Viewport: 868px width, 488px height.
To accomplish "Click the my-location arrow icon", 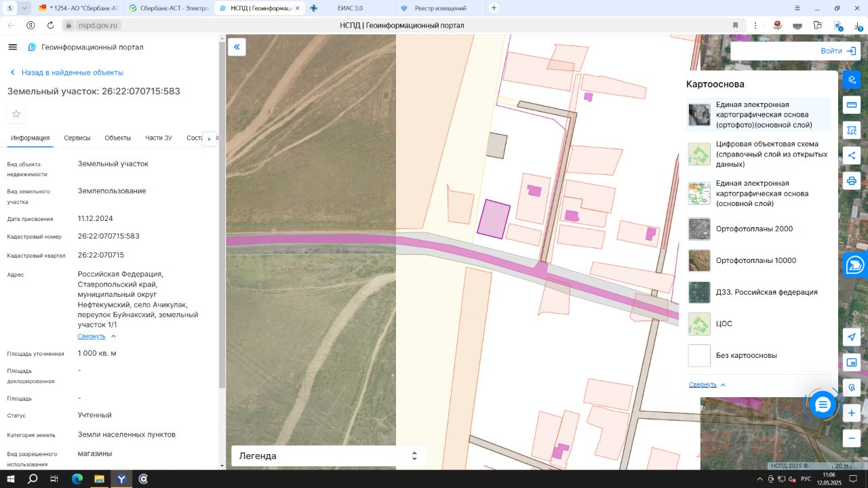I will point(852,338).
